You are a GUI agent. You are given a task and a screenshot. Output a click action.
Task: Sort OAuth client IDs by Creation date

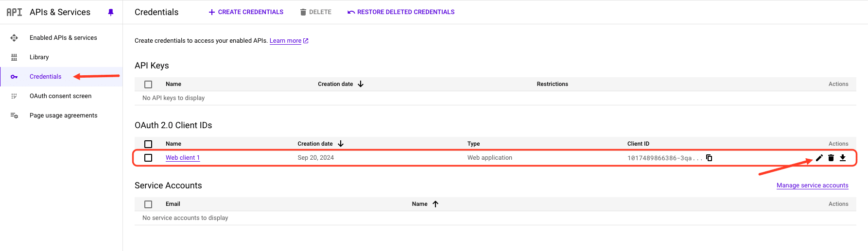[341, 144]
